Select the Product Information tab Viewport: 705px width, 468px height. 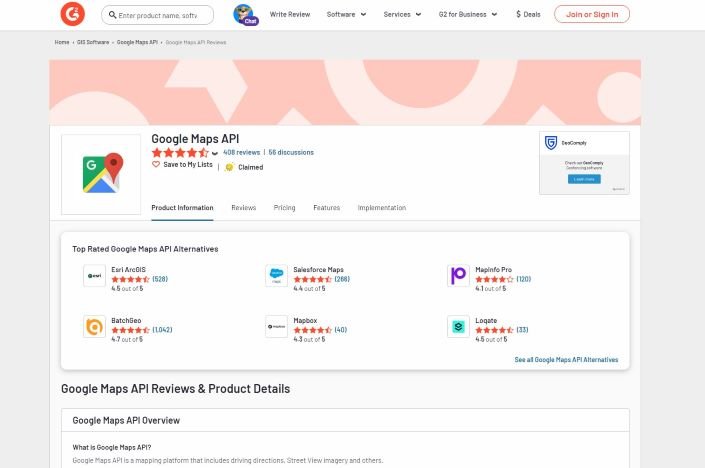(182, 208)
